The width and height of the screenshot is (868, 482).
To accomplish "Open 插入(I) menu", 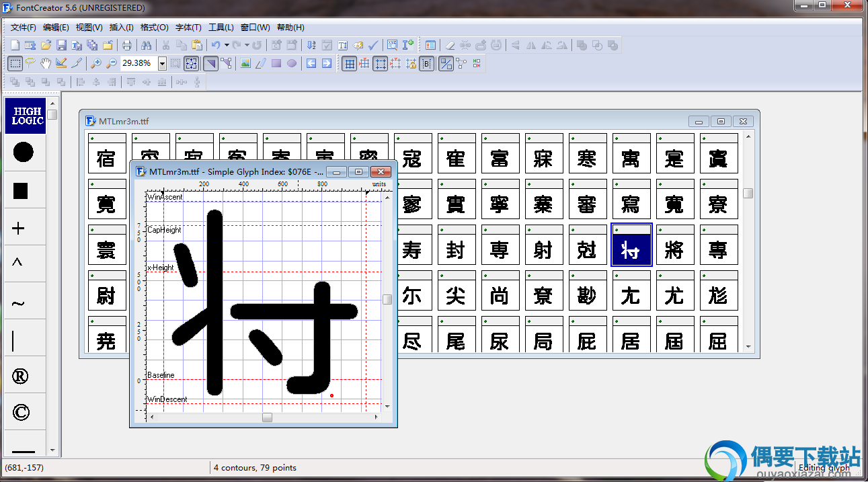I will tap(121, 28).
